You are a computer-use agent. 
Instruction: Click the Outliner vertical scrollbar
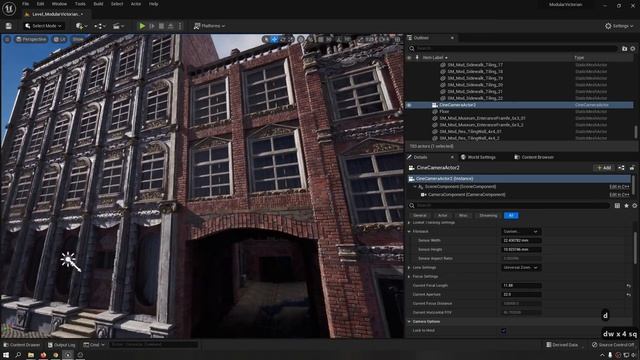click(x=635, y=131)
